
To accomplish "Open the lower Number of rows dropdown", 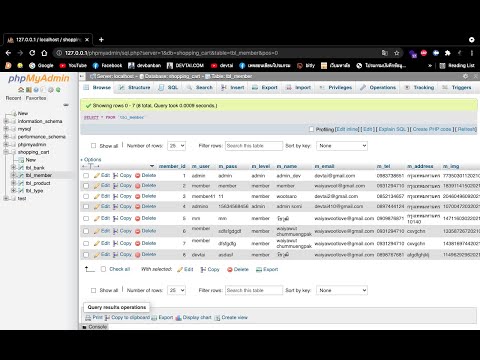I will point(176,290).
